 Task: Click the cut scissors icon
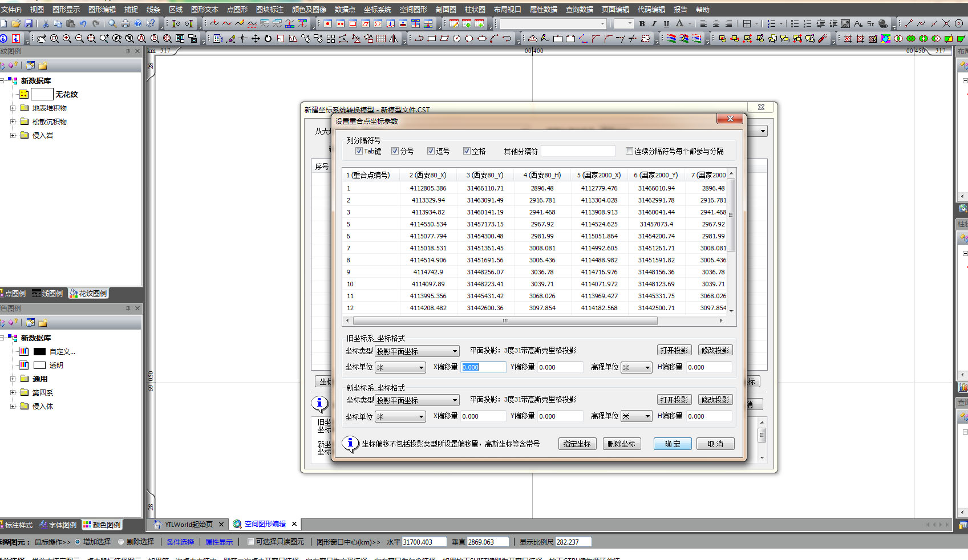pyautogui.click(x=46, y=23)
